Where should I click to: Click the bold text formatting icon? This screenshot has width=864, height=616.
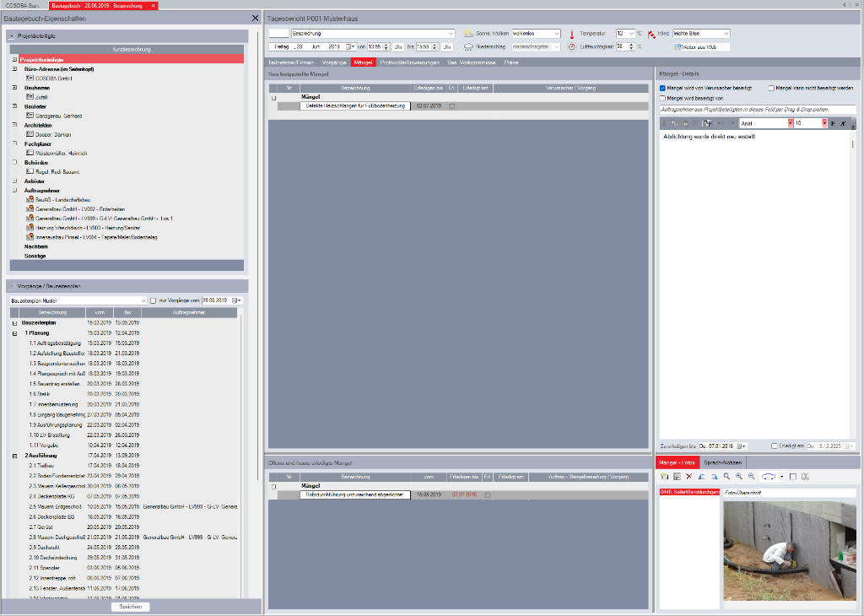pyautogui.click(x=833, y=123)
